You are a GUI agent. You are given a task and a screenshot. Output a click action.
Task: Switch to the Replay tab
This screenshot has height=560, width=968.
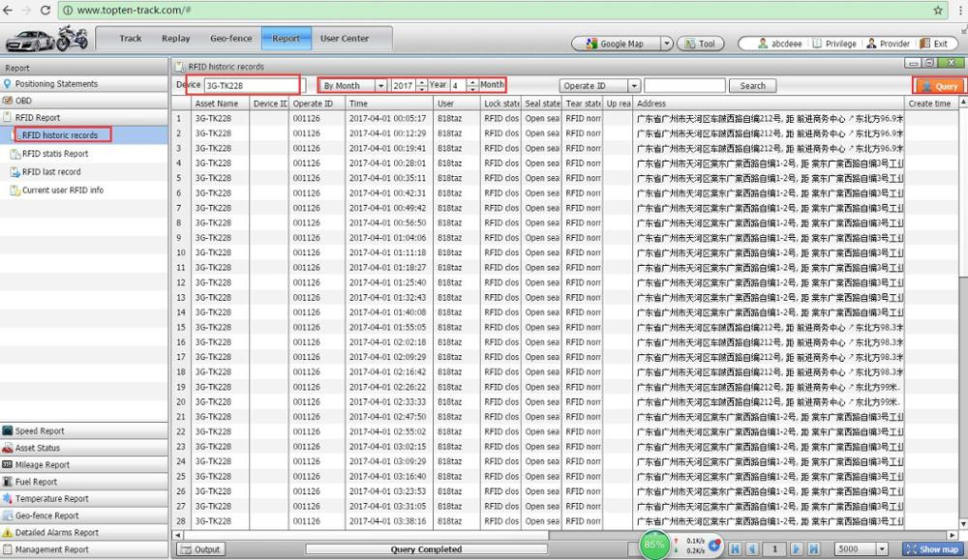coord(176,39)
